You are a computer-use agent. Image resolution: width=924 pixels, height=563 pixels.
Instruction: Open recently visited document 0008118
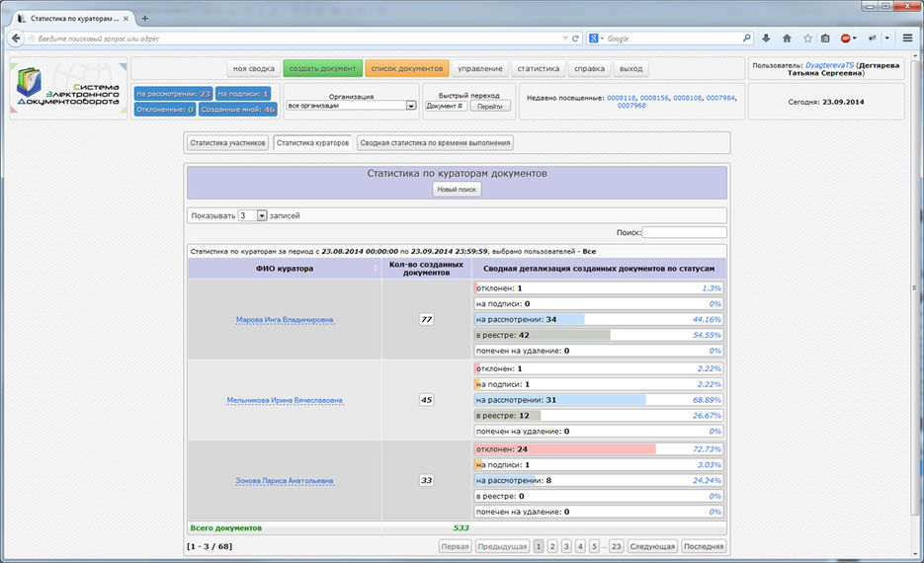622,98
